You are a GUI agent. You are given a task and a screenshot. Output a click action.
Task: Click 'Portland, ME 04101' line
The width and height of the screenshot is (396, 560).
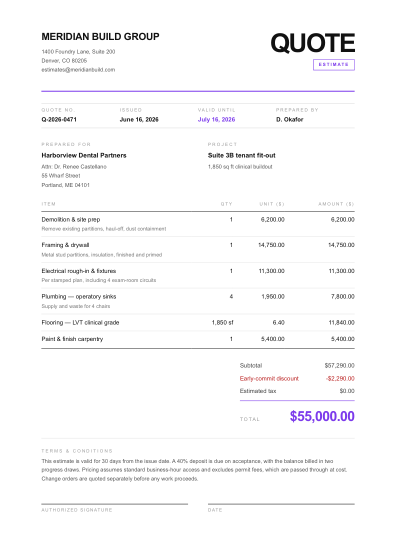tap(65, 185)
